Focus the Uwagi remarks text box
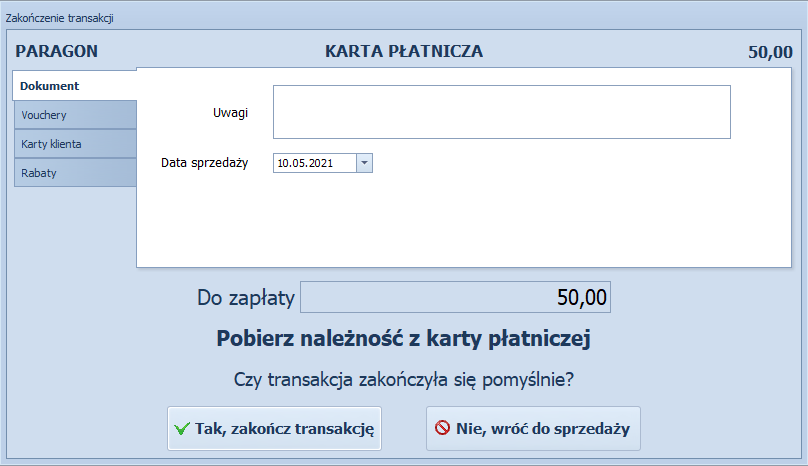 pos(501,111)
